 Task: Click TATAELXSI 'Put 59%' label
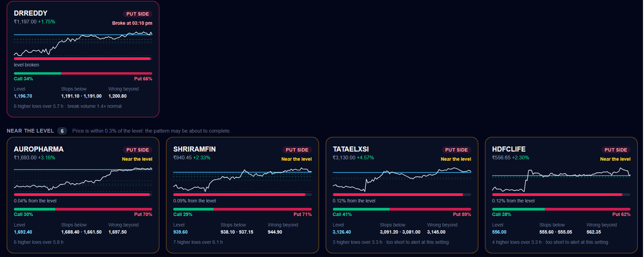pos(462,214)
